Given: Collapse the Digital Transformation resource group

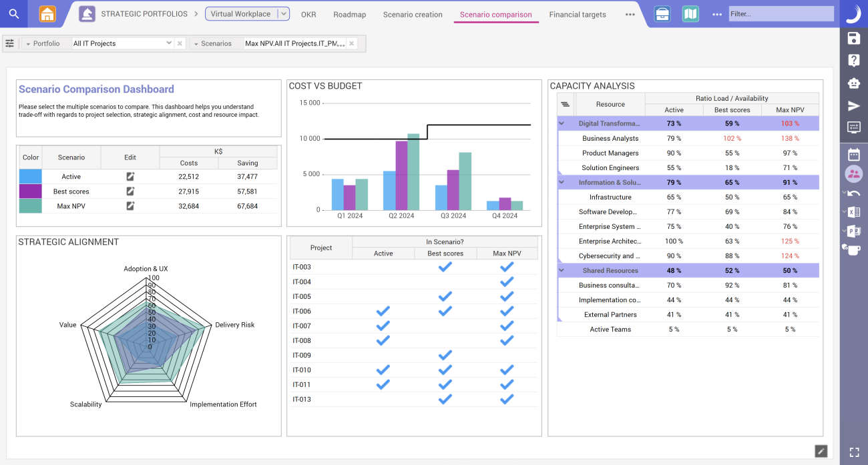Looking at the screenshot, I should click(x=562, y=123).
